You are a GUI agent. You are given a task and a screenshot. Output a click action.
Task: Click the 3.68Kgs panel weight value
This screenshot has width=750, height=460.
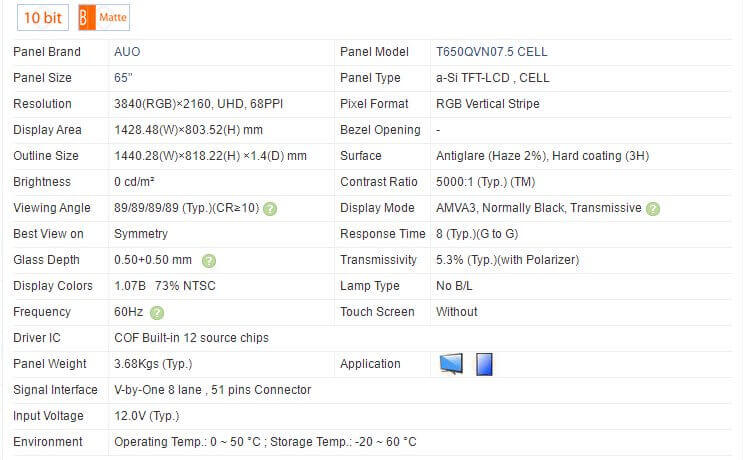pos(153,364)
